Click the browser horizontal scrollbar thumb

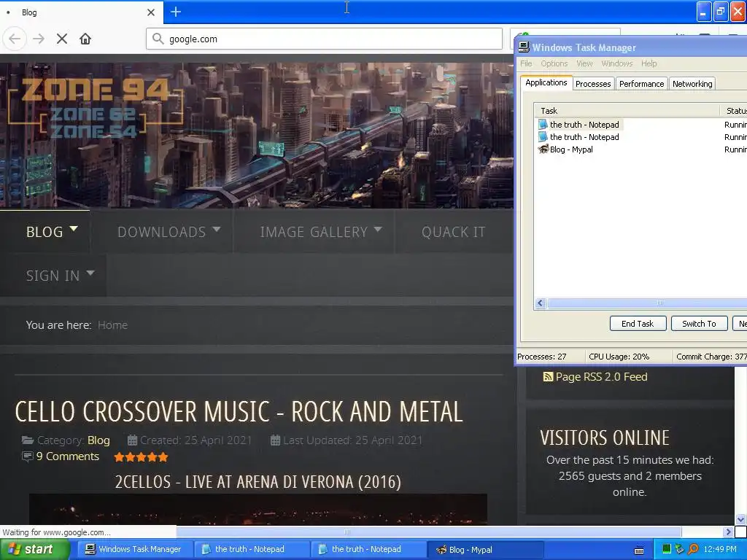429,532
